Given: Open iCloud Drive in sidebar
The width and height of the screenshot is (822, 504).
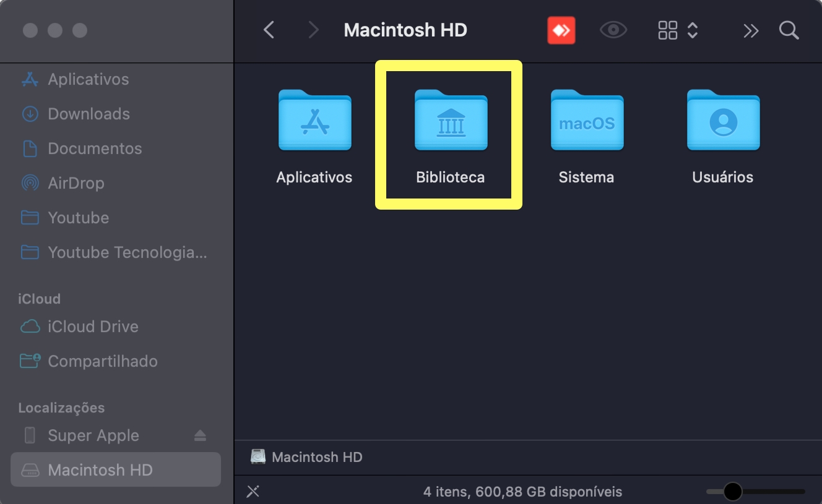Looking at the screenshot, I should point(93,327).
